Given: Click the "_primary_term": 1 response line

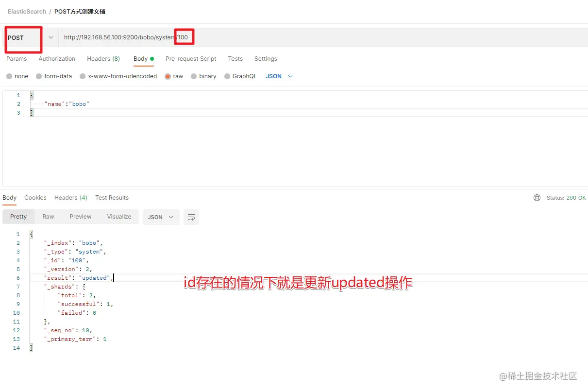Looking at the screenshot, I should [75, 339].
